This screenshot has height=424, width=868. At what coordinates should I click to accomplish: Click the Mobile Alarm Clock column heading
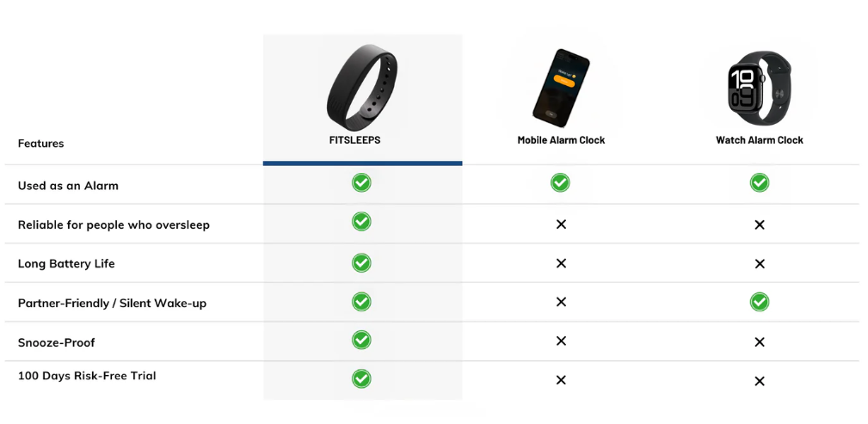(562, 140)
